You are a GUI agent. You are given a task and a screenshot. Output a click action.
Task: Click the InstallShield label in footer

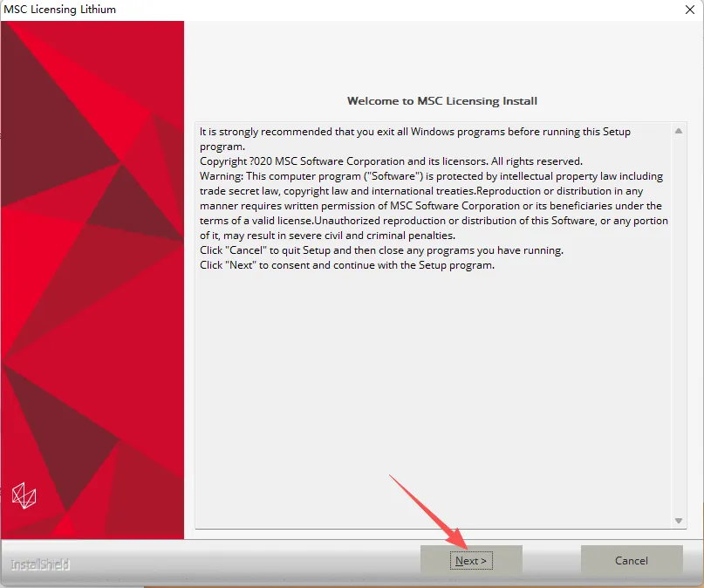point(40,564)
